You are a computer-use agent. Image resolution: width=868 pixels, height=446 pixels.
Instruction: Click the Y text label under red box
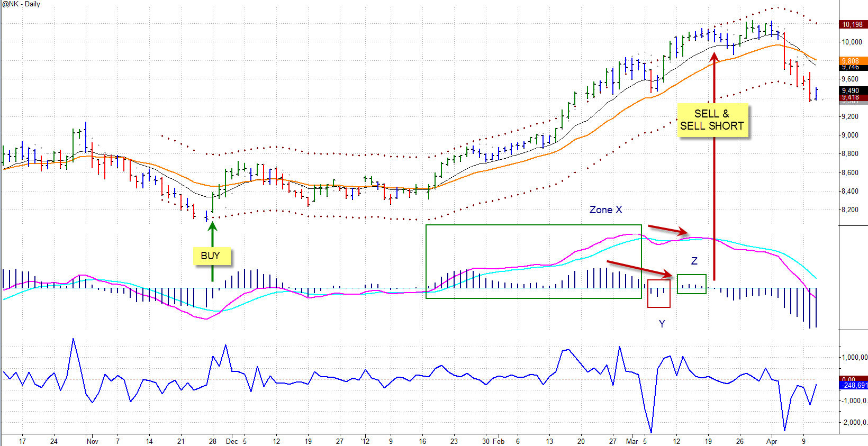tap(662, 324)
